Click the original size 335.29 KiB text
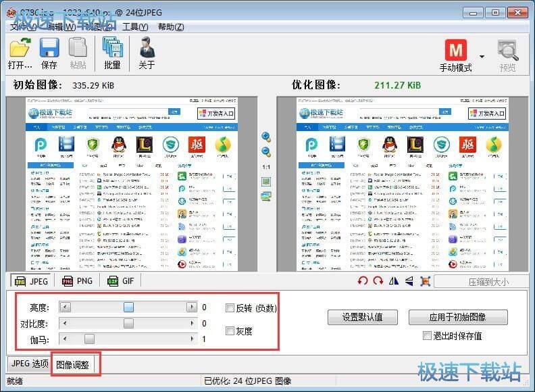This screenshot has height=392, width=535. coord(93,85)
